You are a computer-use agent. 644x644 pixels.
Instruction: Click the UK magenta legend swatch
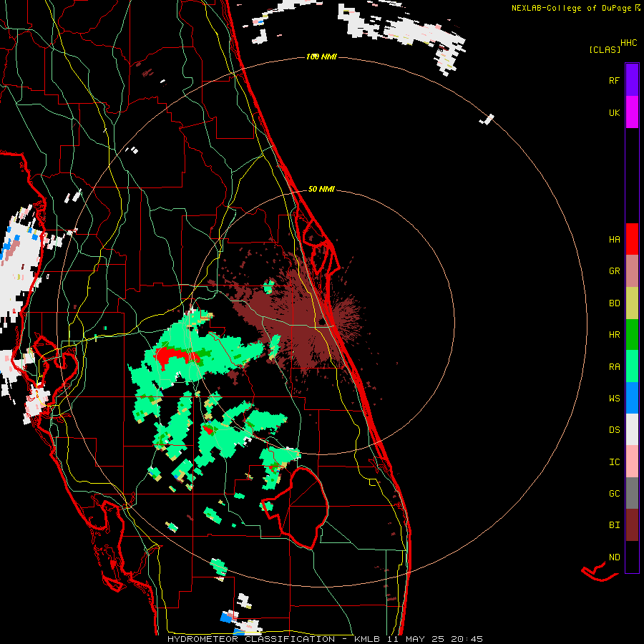[632, 112]
